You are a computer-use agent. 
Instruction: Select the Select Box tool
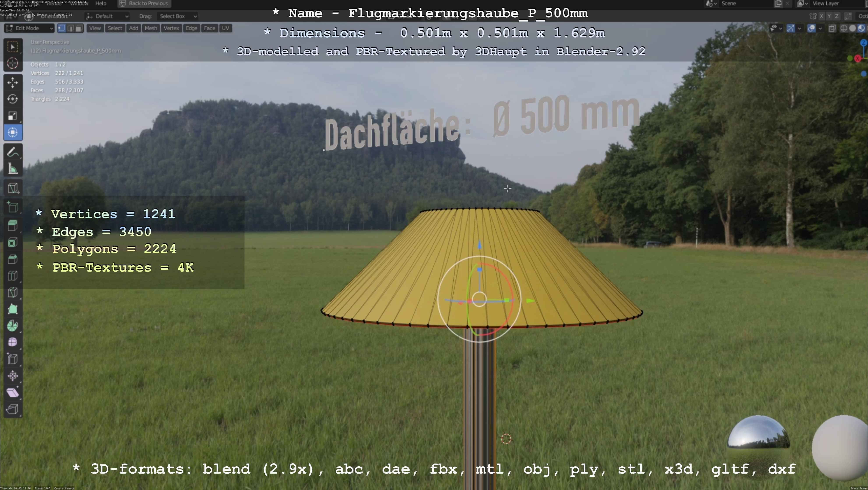[13, 47]
